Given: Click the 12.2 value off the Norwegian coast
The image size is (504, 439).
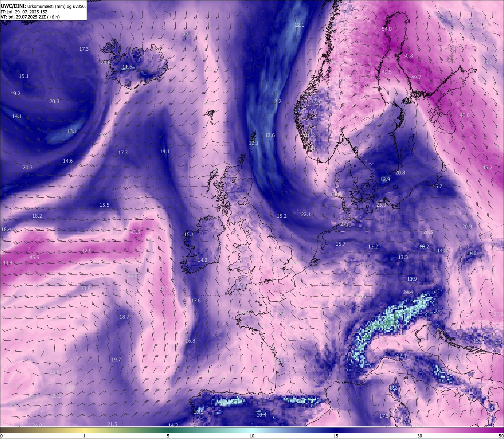Looking at the screenshot, I should [276, 102].
